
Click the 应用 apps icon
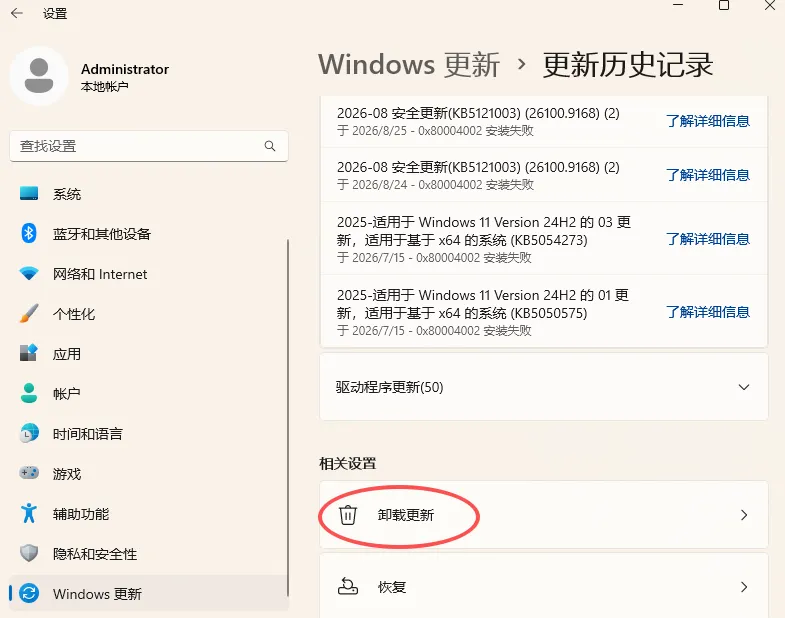click(29, 353)
